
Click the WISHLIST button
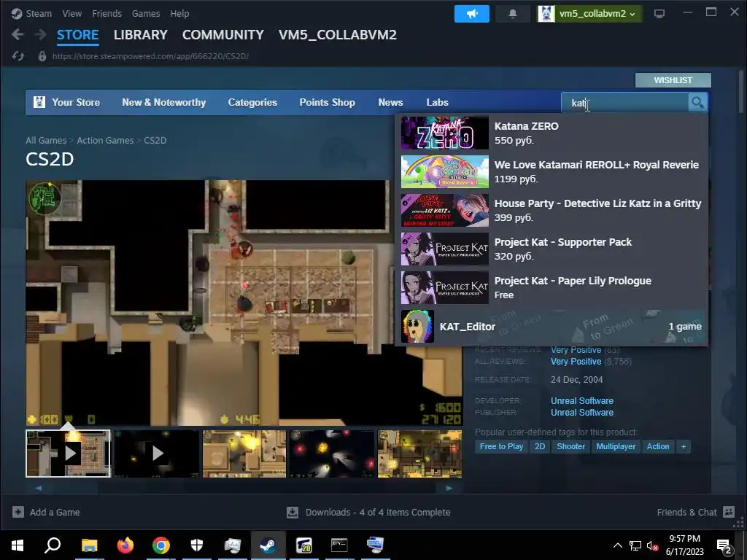[x=673, y=80]
